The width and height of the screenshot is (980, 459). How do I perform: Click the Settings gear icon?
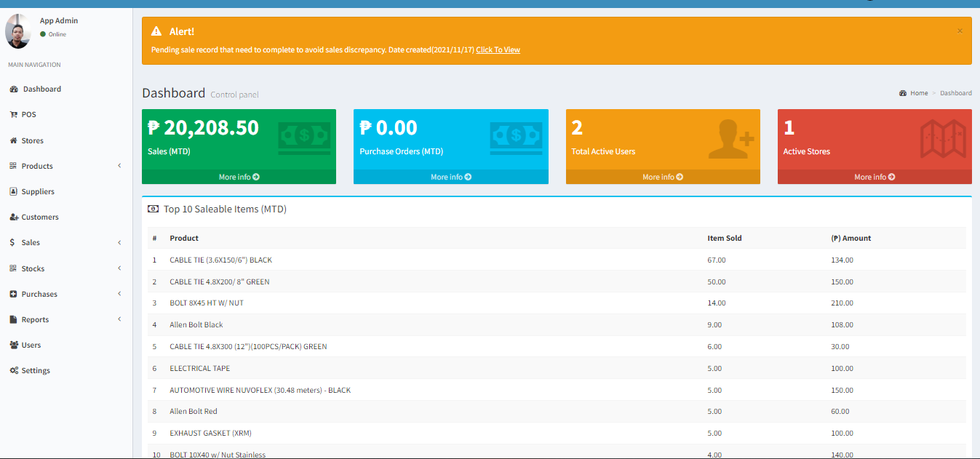[16, 370]
